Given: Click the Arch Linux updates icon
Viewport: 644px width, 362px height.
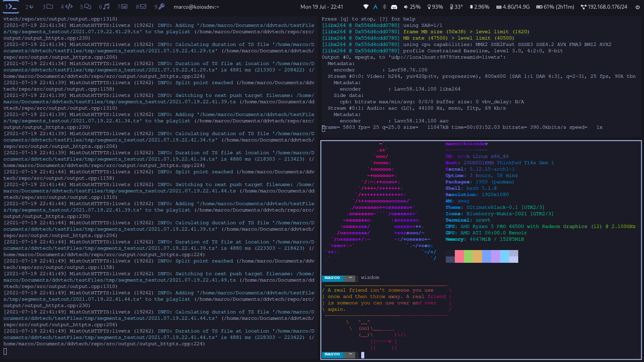Looking at the screenshot, I should pos(375,7).
